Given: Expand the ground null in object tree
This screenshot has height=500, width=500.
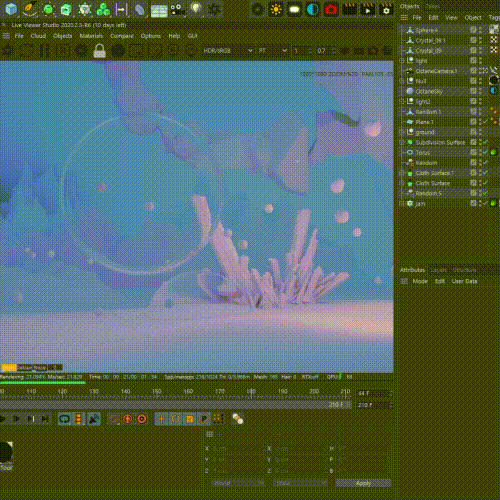Looking at the screenshot, I should tap(402, 132).
